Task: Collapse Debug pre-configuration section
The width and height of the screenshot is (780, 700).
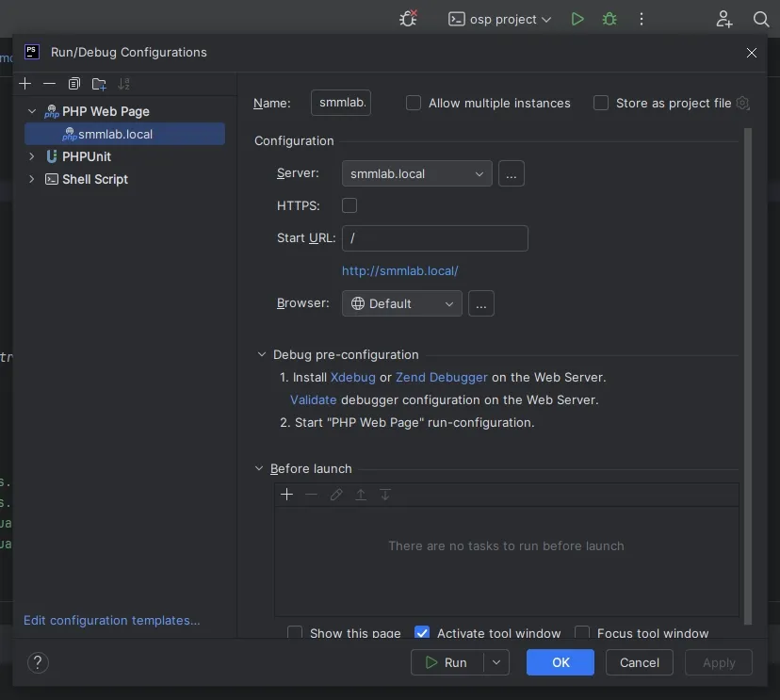Action: click(x=262, y=355)
